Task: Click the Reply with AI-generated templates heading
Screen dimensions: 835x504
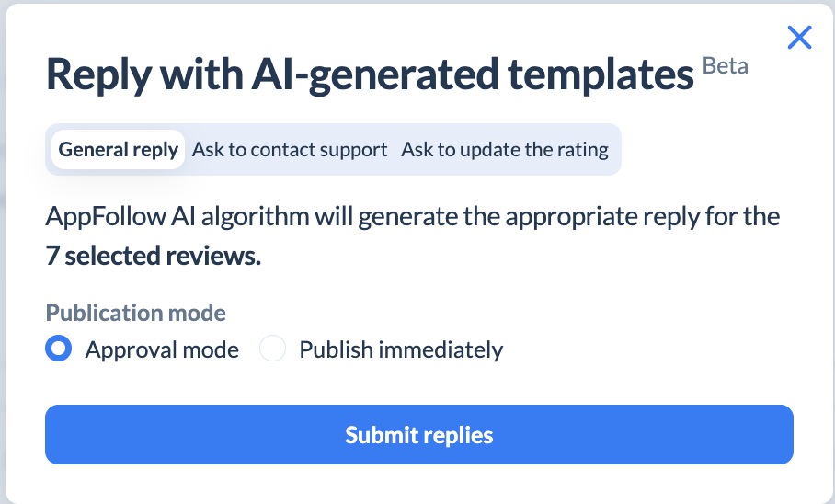Action: [x=370, y=74]
